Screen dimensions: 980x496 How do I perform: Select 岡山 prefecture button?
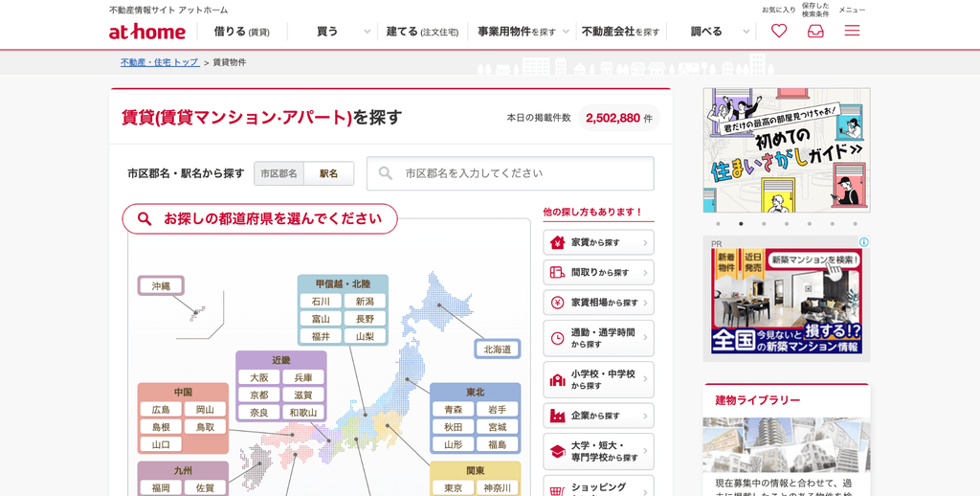click(x=205, y=410)
